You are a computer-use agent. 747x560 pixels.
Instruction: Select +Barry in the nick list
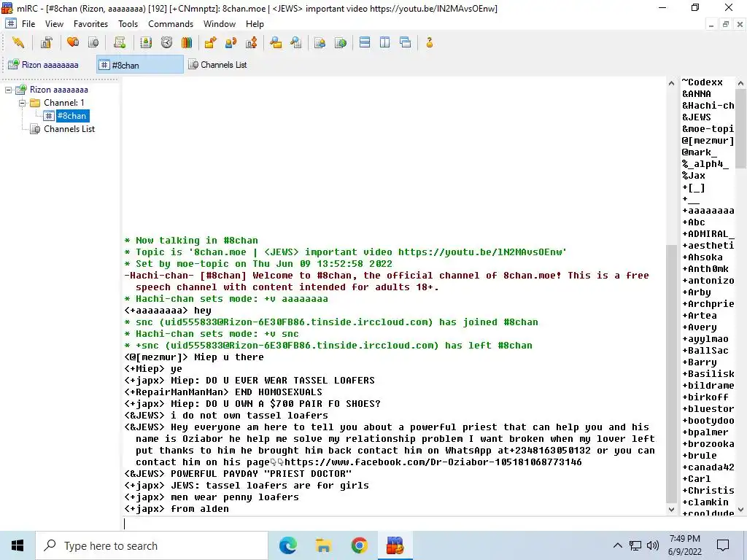(700, 362)
